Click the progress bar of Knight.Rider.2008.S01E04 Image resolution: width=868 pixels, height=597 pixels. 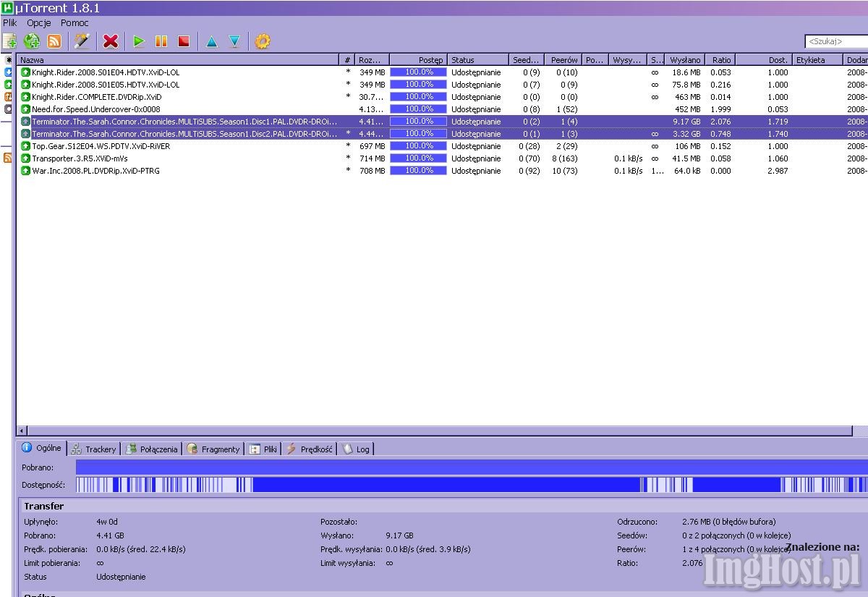click(418, 72)
